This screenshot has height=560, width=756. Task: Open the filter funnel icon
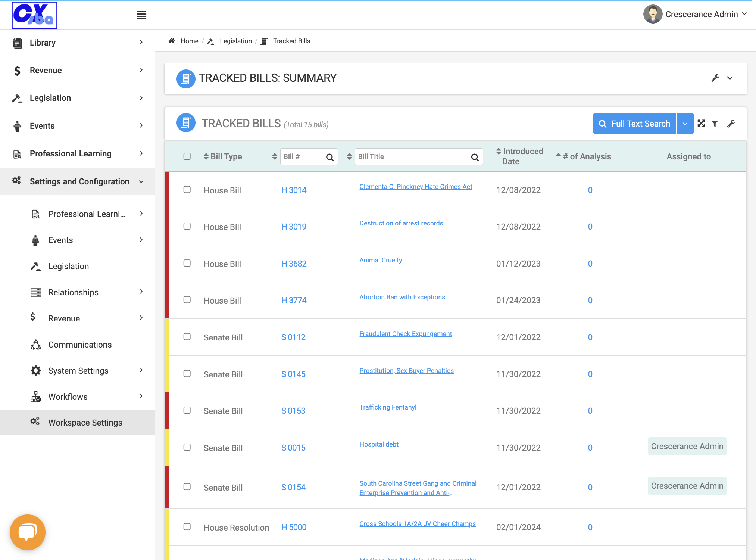715,124
